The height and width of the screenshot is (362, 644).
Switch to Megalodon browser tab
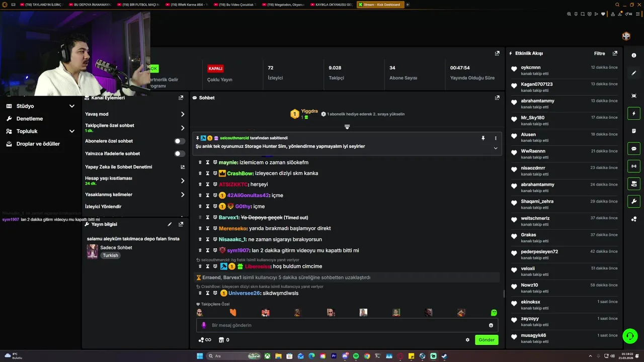[283, 5]
